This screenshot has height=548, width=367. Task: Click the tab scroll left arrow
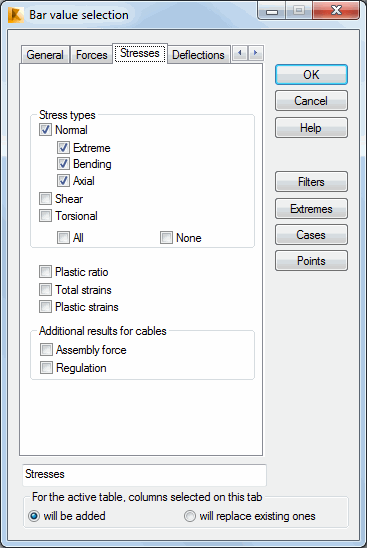[x=240, y=53]
